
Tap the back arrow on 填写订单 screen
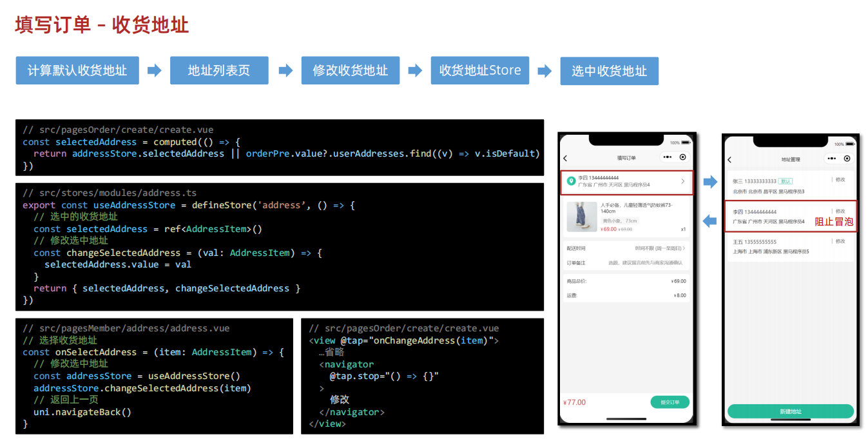(x=565, y=158)
